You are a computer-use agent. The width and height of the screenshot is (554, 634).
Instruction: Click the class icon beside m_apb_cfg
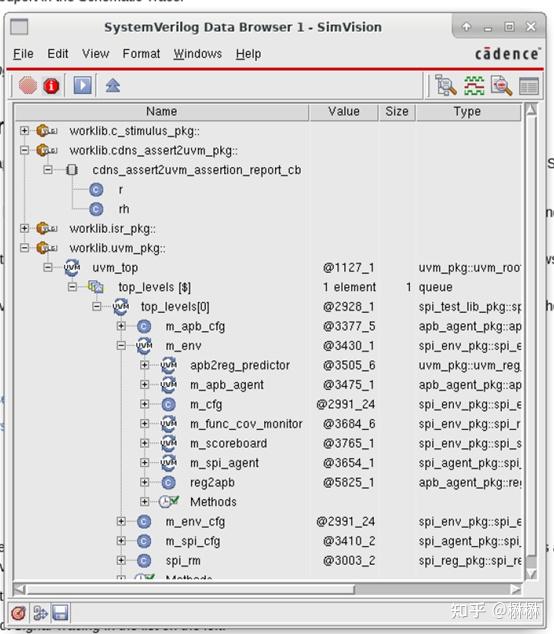pos(144,326)
